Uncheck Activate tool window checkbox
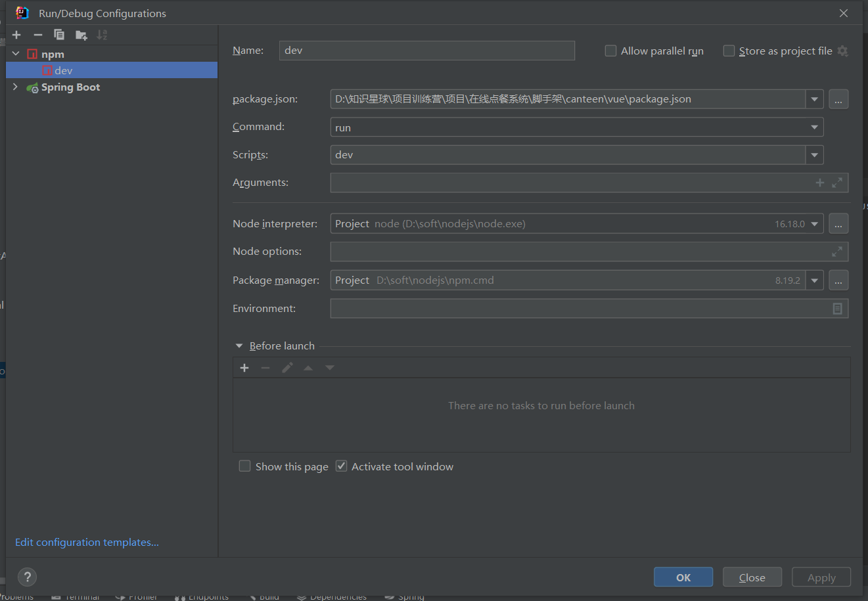The width and height of the screenshot is (868, 601). tap(342, 466)
